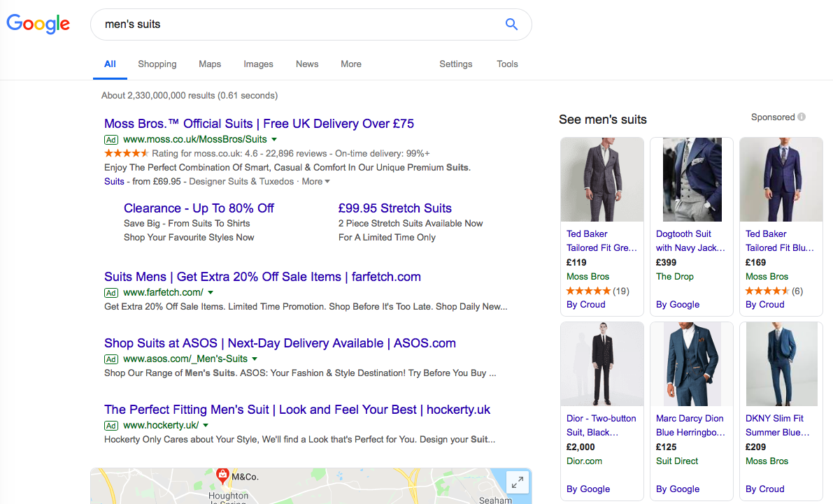Click the moss.co.uk star rating

click(127, 154)
